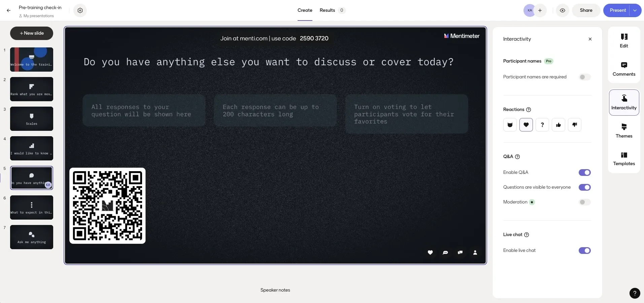Toggle Questions are visible to everyone
644x303 pixels.
pyautogui.click(x=584, y=187)
